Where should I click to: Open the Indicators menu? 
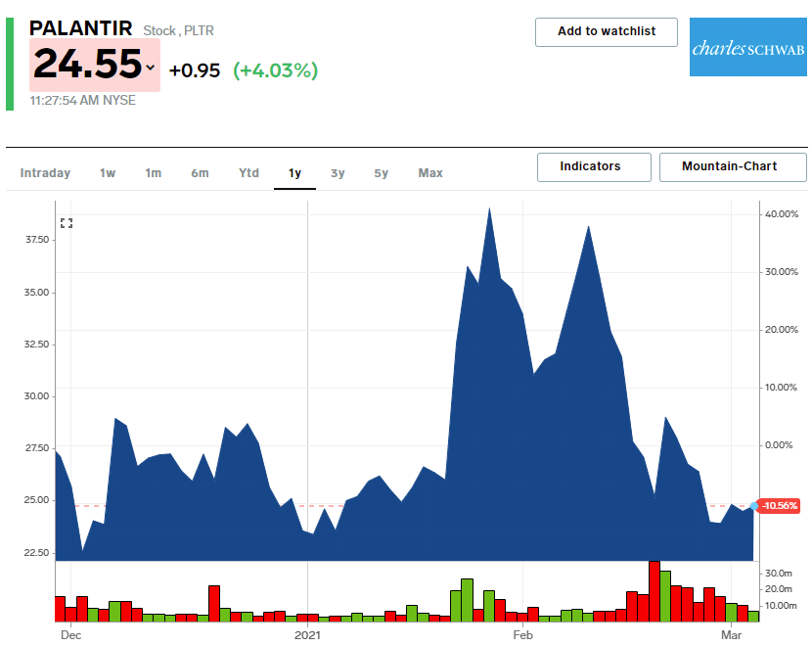coord(594,166)
